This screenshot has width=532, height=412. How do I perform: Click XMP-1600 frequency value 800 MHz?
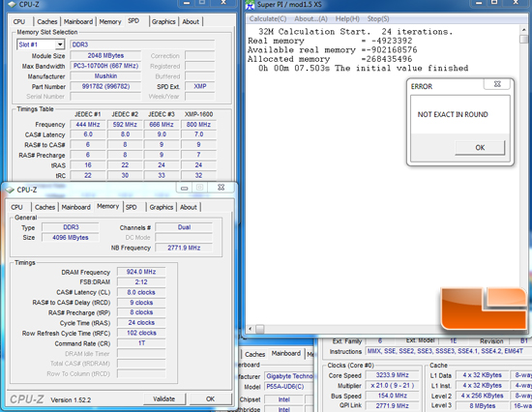pyautogui.click(x=198, y=125)
